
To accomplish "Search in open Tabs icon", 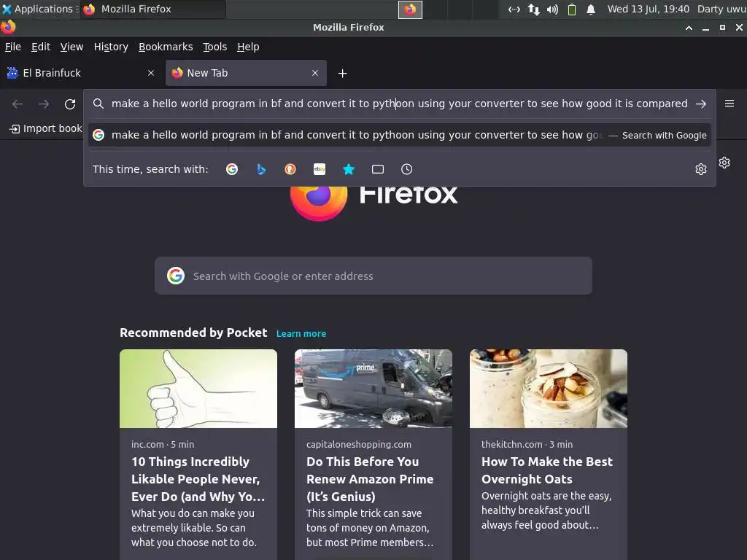I will [x=378, y=169].
